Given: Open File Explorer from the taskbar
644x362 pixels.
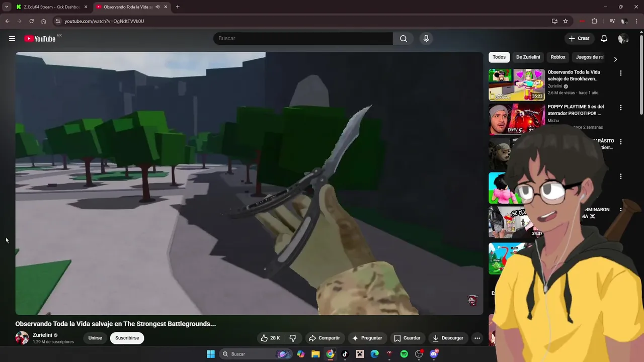Looking at the screenshot, I should click(x=315, y=354).
